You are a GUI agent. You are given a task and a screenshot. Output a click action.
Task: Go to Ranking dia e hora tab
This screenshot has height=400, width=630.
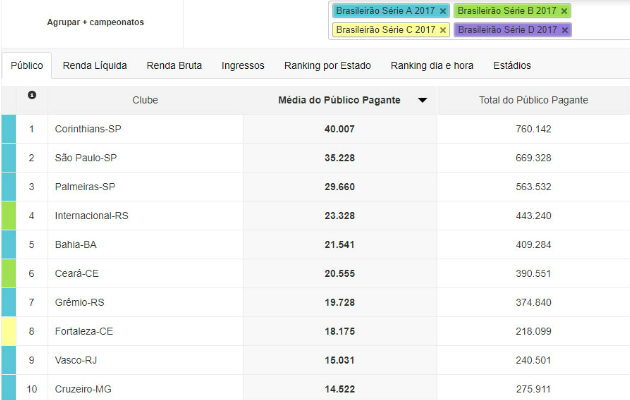(x=432, y=66)
